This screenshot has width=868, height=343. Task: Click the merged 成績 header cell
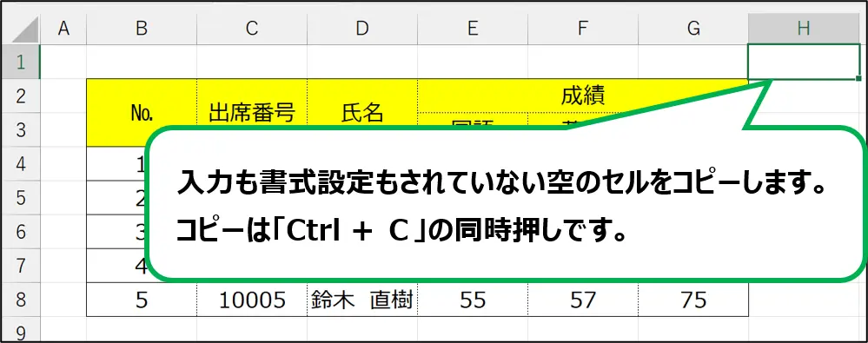point(582,96)
